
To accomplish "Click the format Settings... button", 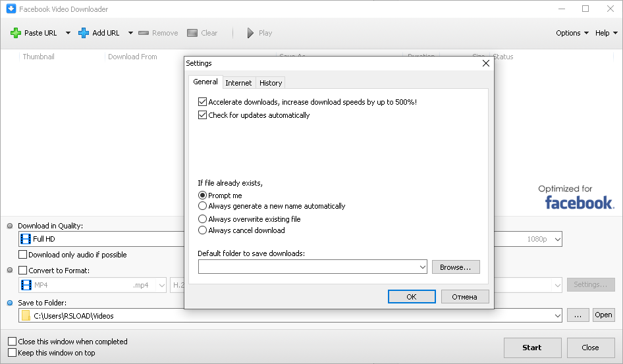I will [x=591, y=284].
